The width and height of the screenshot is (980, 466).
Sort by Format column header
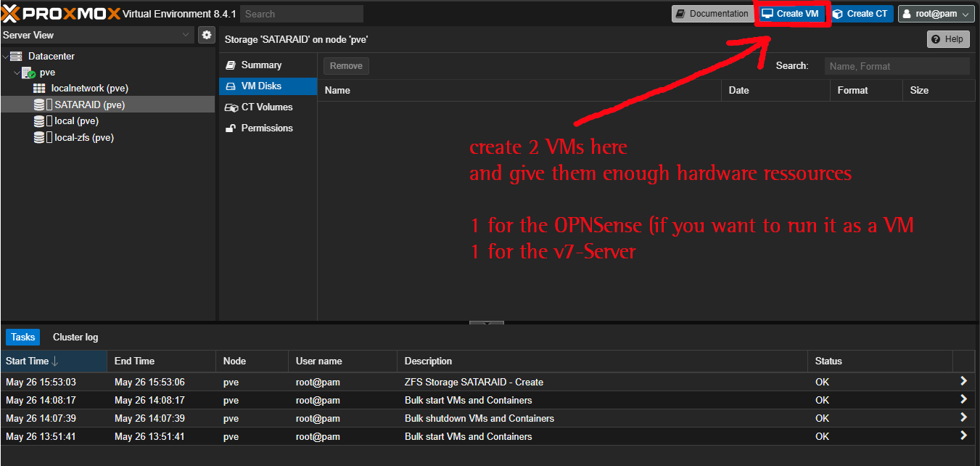tap(866, 91)
